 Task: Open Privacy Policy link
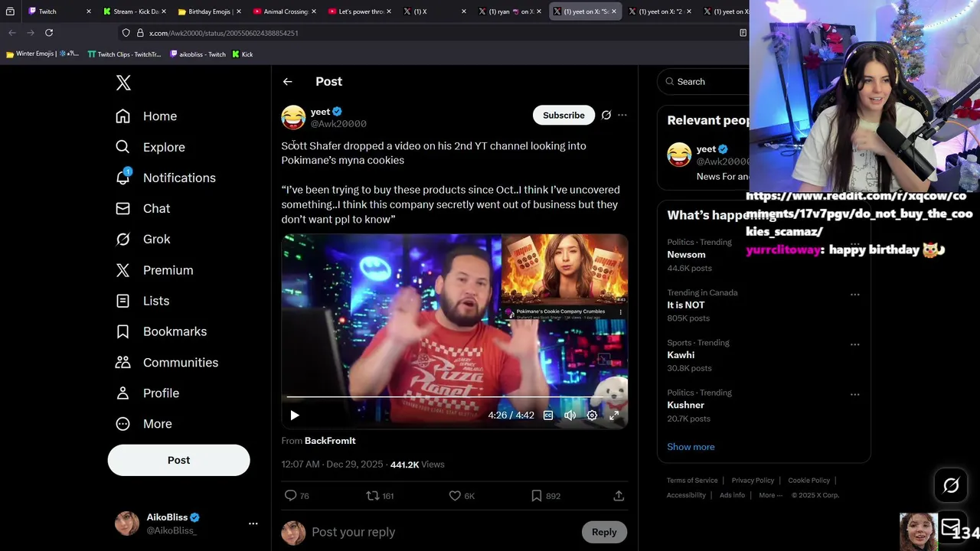[x=753, y=481]
